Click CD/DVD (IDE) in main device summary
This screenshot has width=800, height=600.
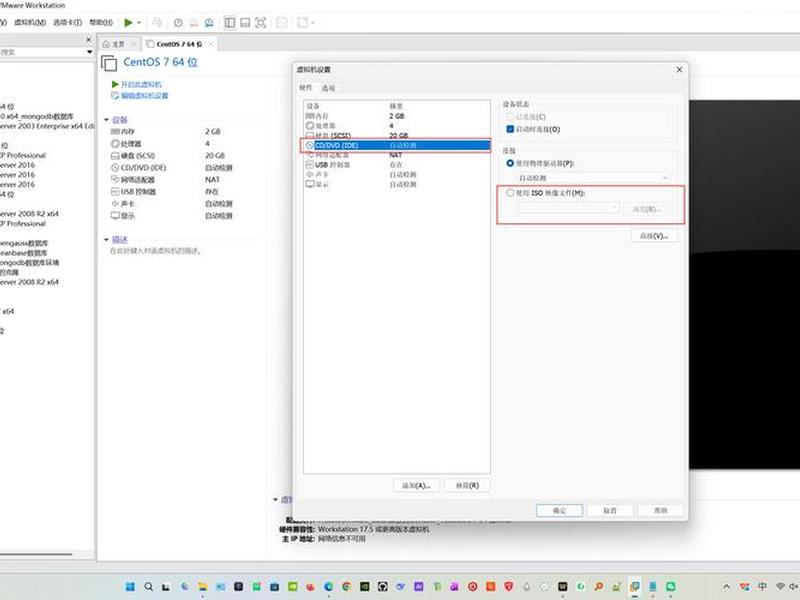pos(172,168)
